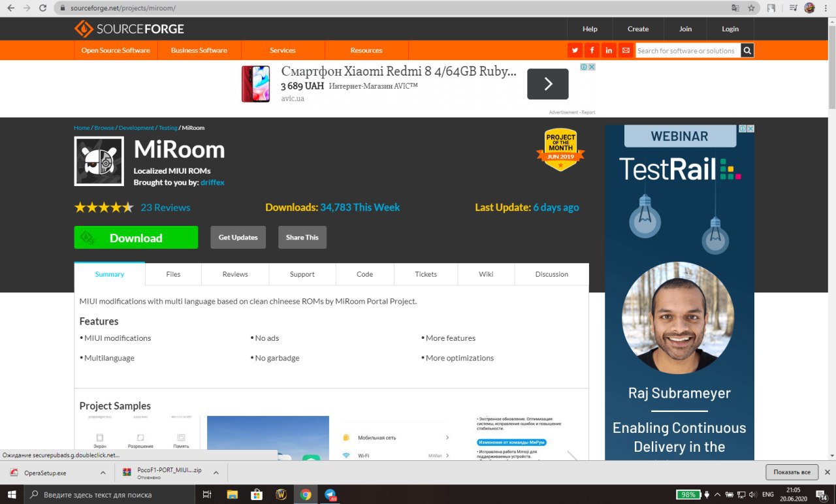Click the ad arrow button for Xiaomi Redmi 8
This screenshot has width=836, height=504.
[x=548, y=84]
